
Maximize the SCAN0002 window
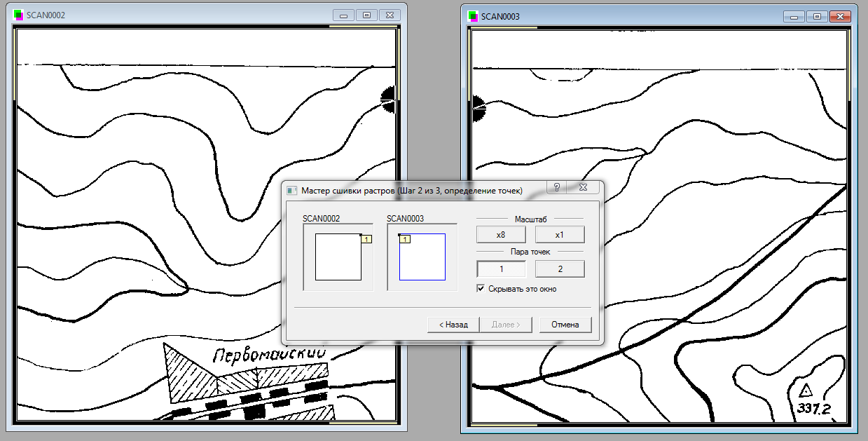click(366, 15)
